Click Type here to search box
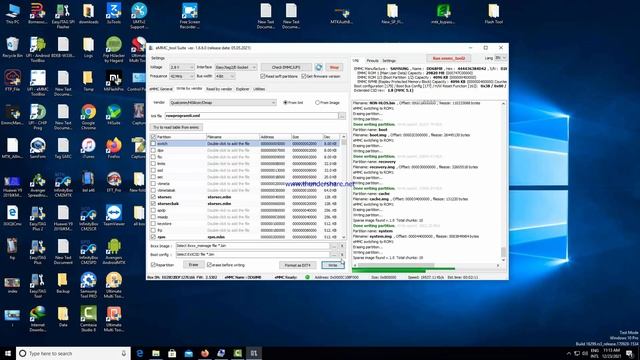This screenshot has height=360, width=640. (73, 353)
